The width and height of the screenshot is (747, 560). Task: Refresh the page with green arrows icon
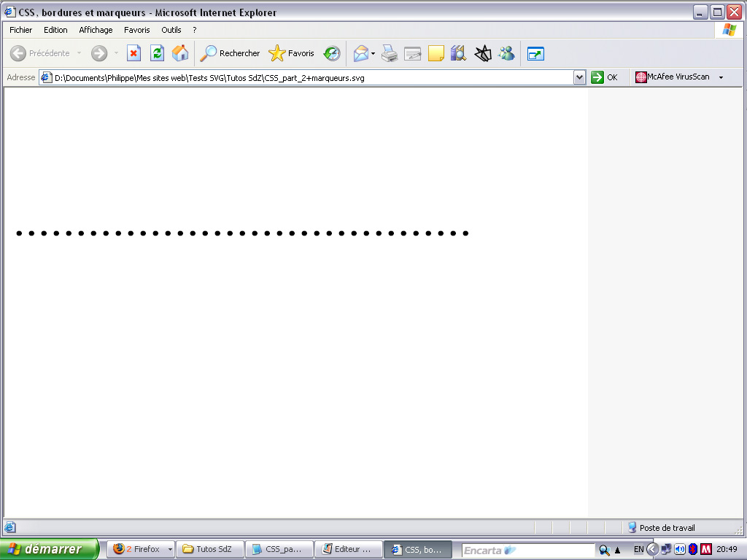(158, 53)
